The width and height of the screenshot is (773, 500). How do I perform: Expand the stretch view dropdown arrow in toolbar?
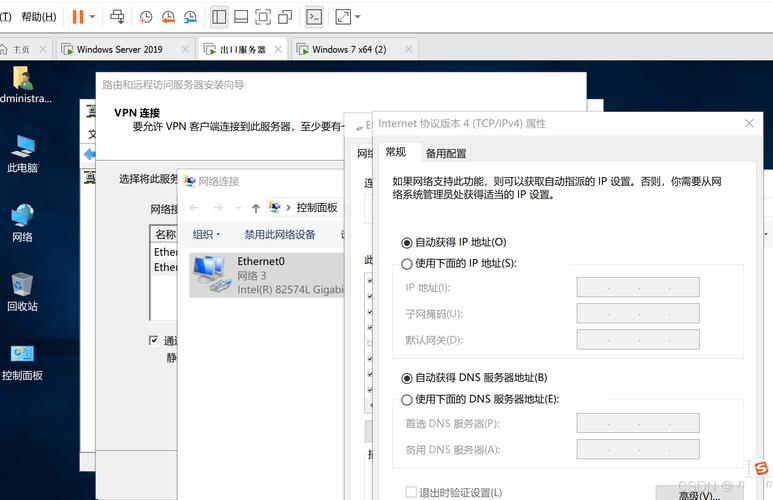point(358,17)
